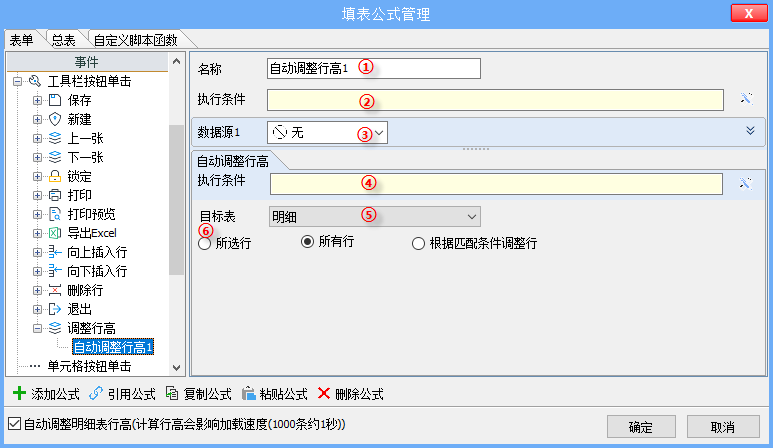Expand the 保存 tree node

pyautogui.click(x=37, y=101)
